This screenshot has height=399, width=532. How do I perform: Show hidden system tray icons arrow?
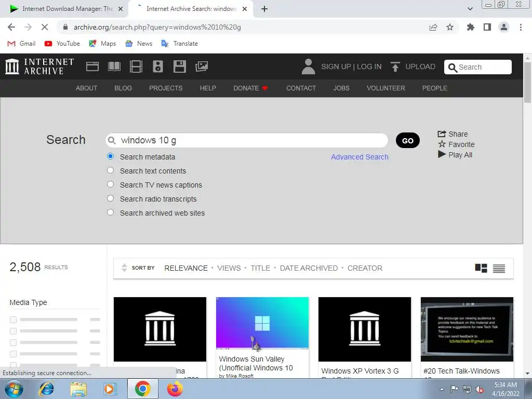[x=442, y=390]
